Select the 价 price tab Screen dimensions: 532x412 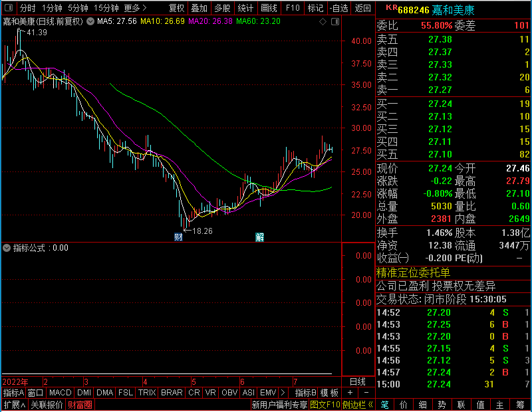coord(404,405)
